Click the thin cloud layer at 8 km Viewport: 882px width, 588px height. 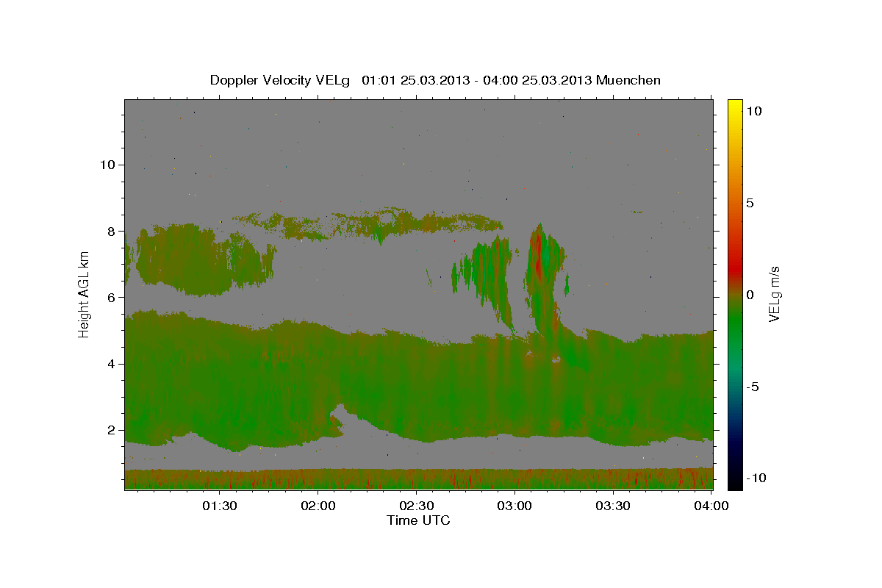coord(367,223)
